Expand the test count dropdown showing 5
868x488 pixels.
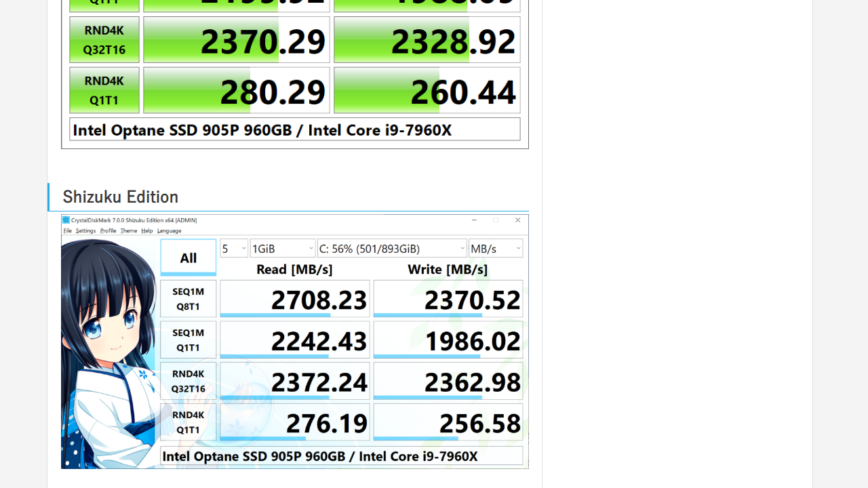tap(234, 249)
